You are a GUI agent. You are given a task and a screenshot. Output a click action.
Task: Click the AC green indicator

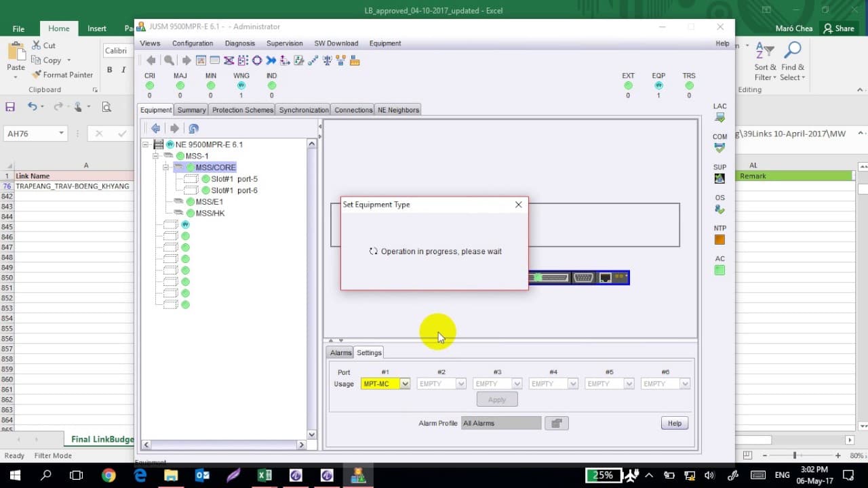[x=719, y=270]
